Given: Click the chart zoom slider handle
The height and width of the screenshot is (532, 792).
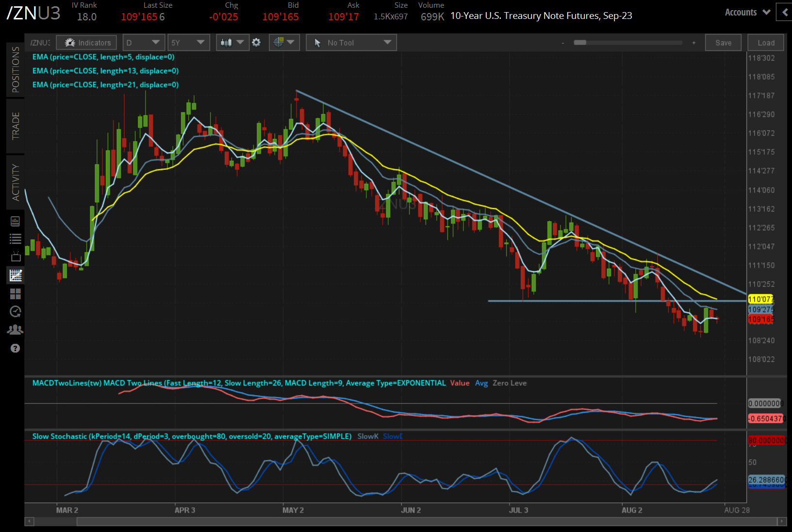Looking at the screenshot, I should pyautogui.click(x=580, y=43).
